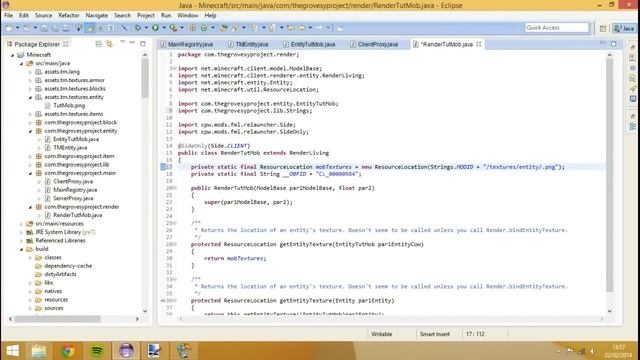This screenshot has height=360, width=640.
Task: Select RenderTutMob.java in Package Explorer
Action: coord(78,215)
